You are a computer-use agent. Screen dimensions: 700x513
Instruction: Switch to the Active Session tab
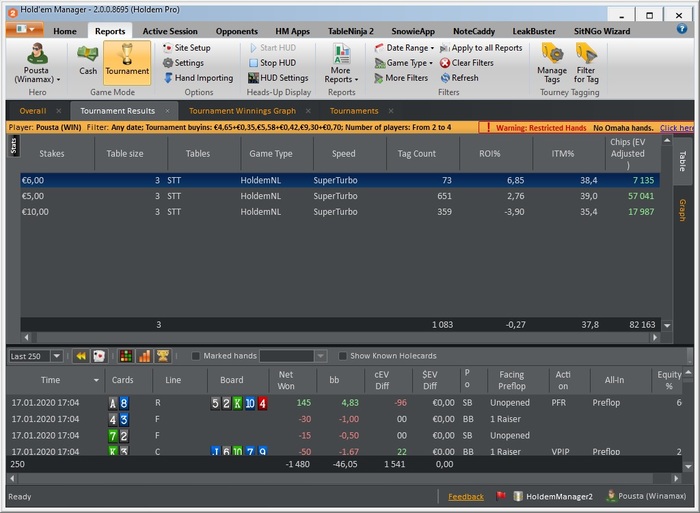coord(170,31)
